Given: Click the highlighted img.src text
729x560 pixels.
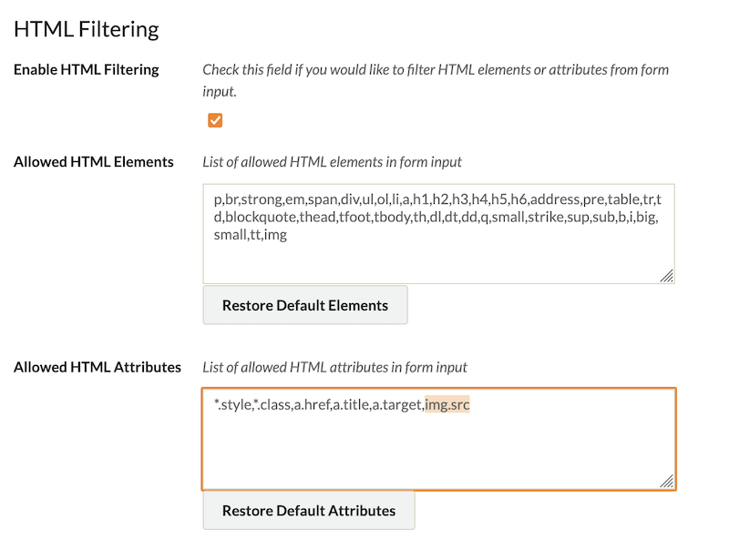Looking at the screenshot, I should point(447,404).
